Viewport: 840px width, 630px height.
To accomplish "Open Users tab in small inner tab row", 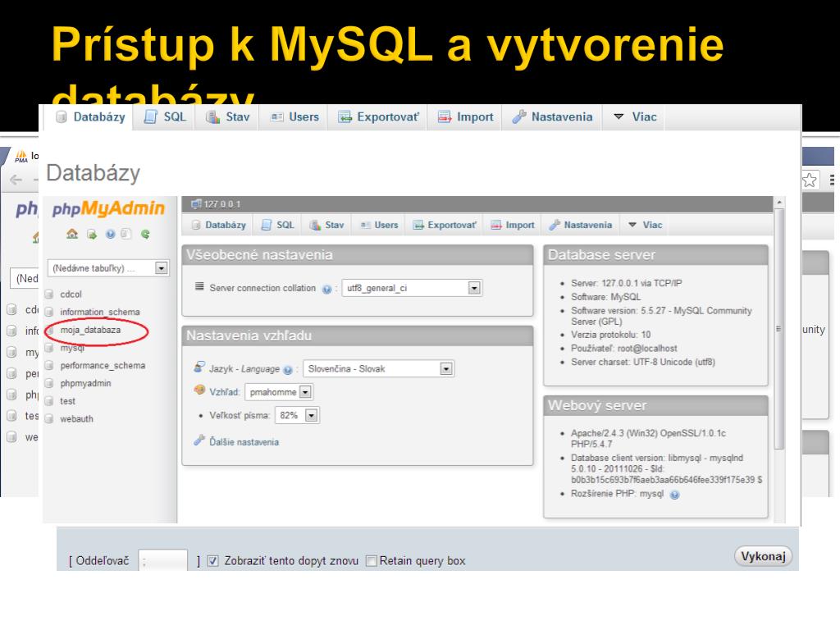I will pos(380,225).
